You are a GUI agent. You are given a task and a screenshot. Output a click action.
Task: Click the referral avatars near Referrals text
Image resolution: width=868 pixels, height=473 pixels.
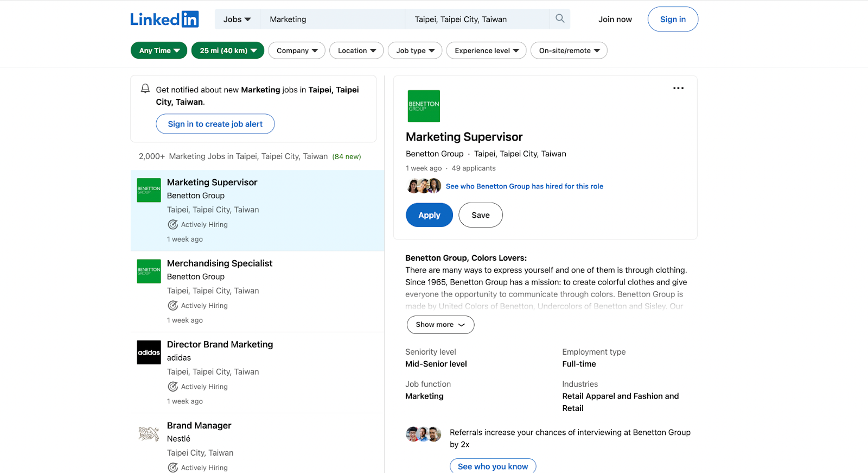(424, 434)
